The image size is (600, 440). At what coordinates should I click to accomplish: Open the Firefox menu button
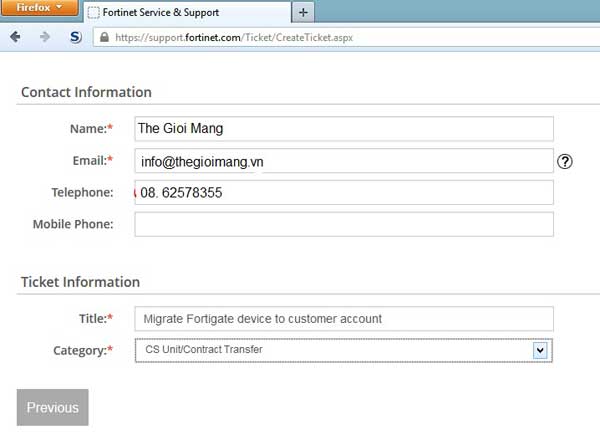(39, 7)
